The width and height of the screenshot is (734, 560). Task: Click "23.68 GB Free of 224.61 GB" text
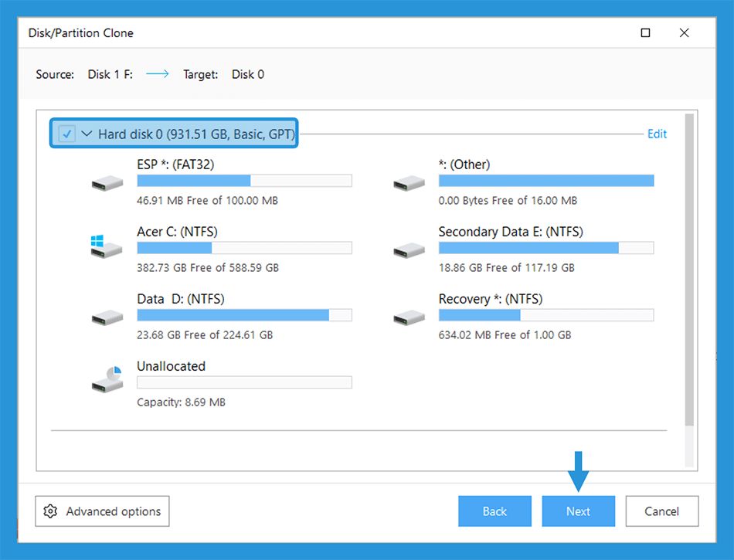tap(205, 335)
